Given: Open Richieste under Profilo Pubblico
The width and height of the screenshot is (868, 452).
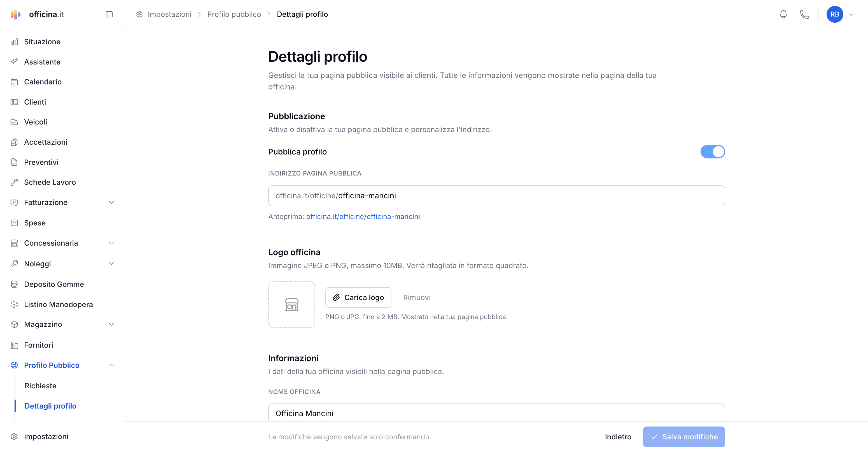Looking at the screenshot, I should coord(40,386).
